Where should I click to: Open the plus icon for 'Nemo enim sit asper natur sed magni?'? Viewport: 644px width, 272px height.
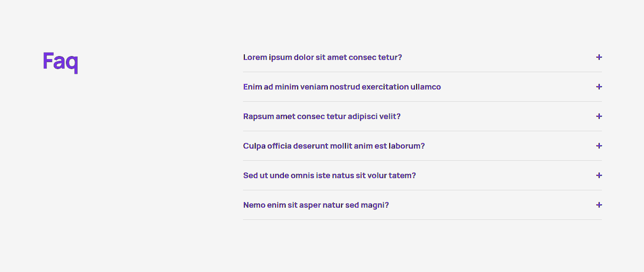click(599, 205)
